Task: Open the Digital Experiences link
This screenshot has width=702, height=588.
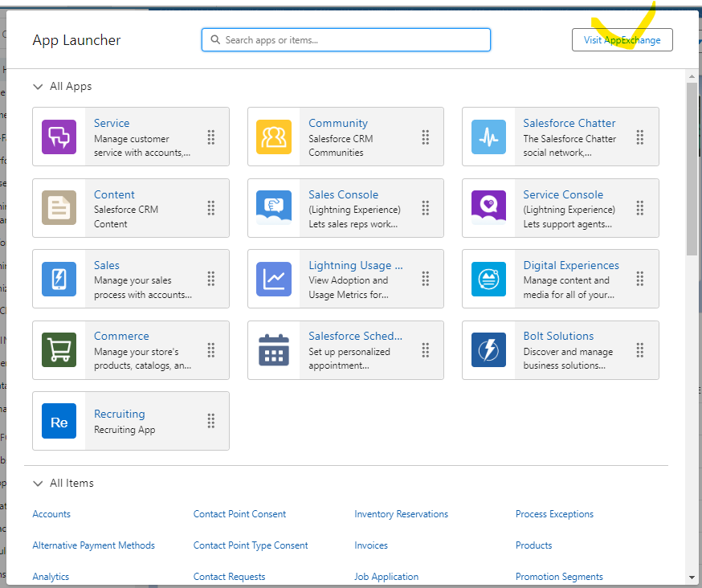Action: click(571, 266)
